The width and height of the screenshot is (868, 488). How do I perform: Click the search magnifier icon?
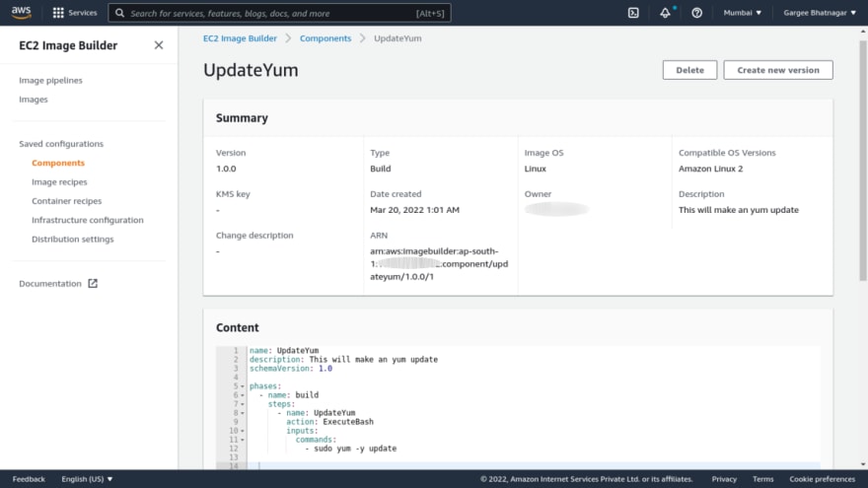point(119,13)
